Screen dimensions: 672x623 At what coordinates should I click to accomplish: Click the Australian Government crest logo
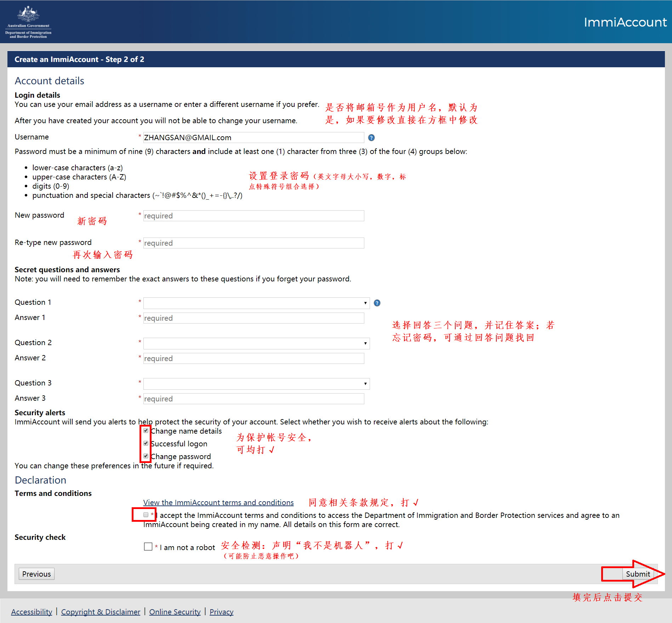pyautogui.click(x=28, y=22)
